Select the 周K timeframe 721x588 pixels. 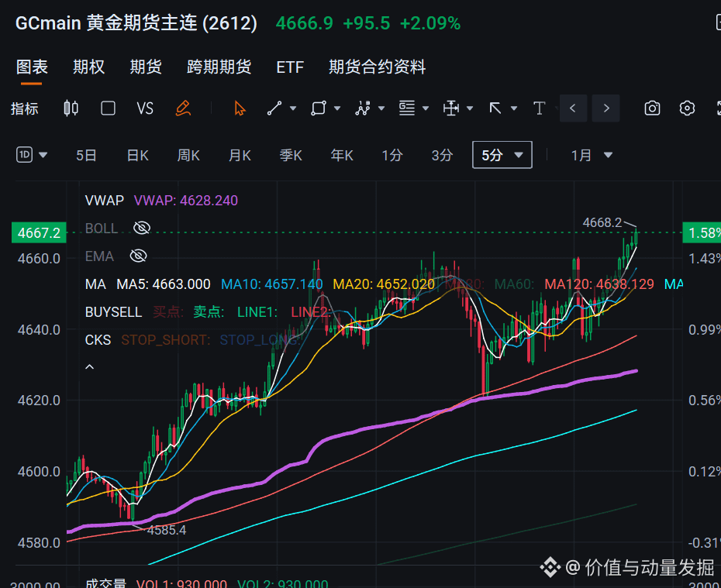(x=188, y=155)
